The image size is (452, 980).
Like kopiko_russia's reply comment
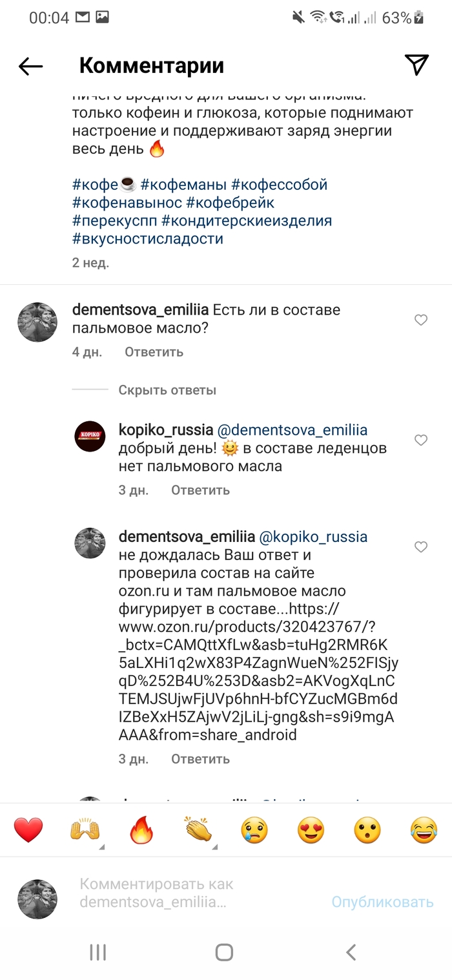421,441
